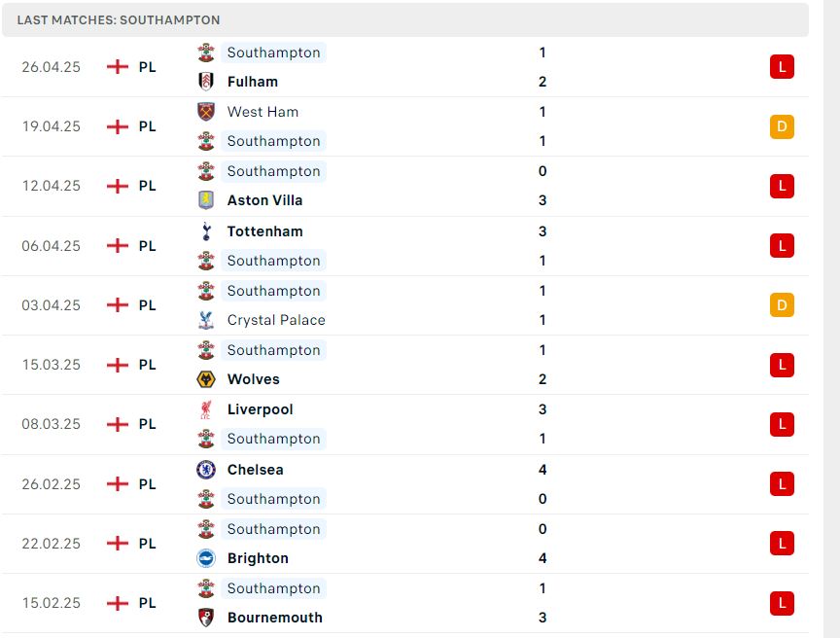Open the Aston Villa team link
This screenshot has width=840, height=638.
(x=264, y=200)
